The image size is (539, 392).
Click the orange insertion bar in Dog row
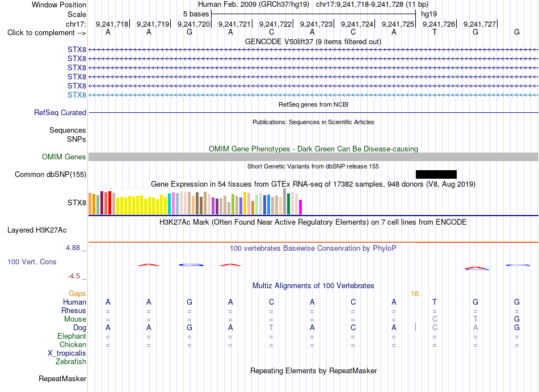tap(415, 327)
